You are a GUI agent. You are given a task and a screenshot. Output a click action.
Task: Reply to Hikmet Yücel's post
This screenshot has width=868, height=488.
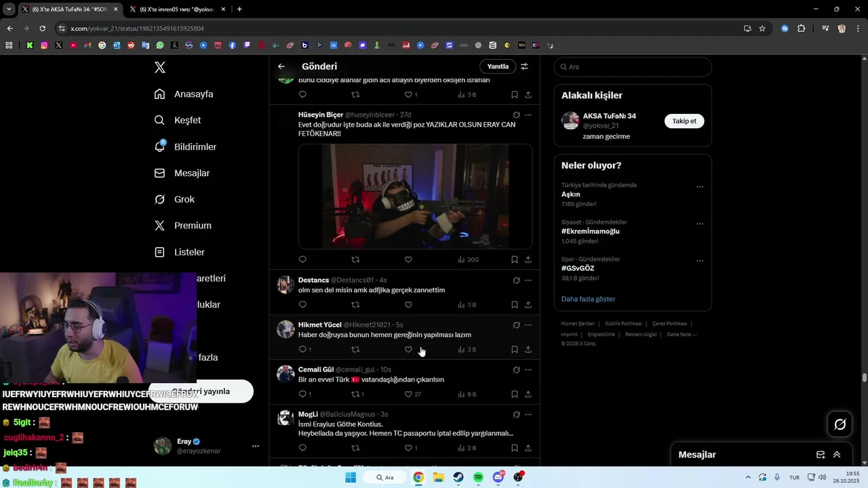tap(305, 350)
